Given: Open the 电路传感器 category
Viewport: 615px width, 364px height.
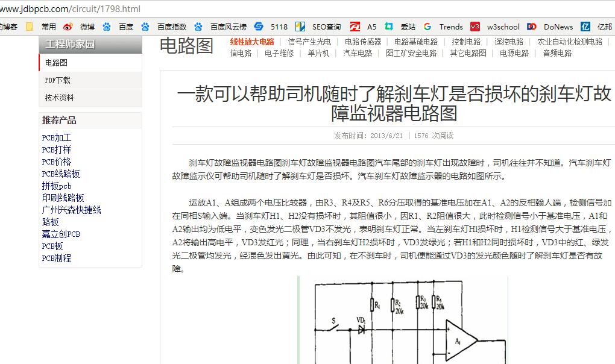Looking at the screenshot, I should tap(363, 42).
